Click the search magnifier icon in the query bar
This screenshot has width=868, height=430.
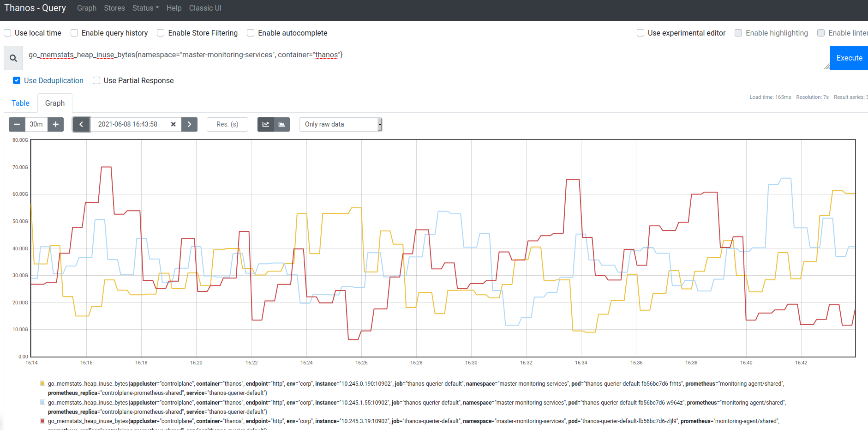pos(13,58)
